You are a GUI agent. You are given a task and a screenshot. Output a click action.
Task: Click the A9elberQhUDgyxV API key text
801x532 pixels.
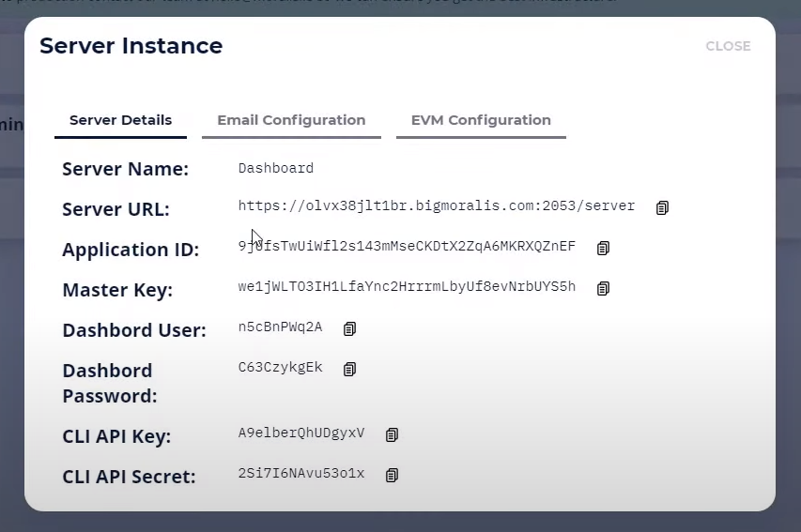(x=300, y=433)
